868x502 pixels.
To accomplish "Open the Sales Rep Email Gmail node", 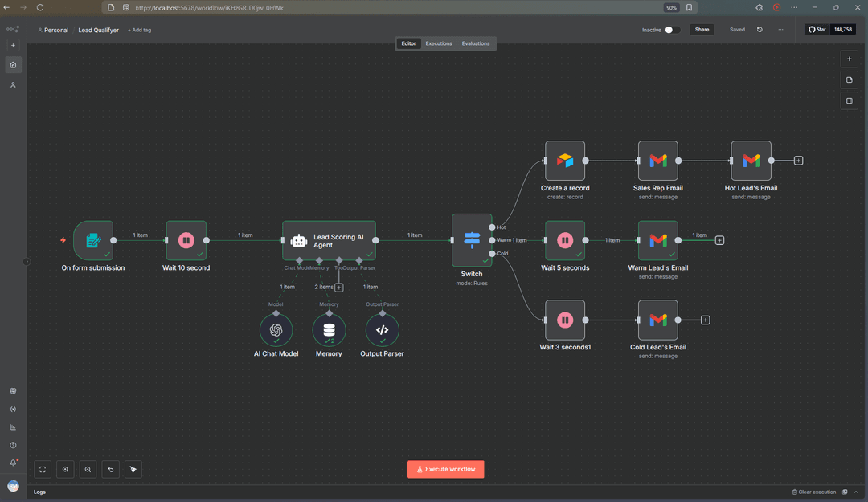I will click(657, 161).
